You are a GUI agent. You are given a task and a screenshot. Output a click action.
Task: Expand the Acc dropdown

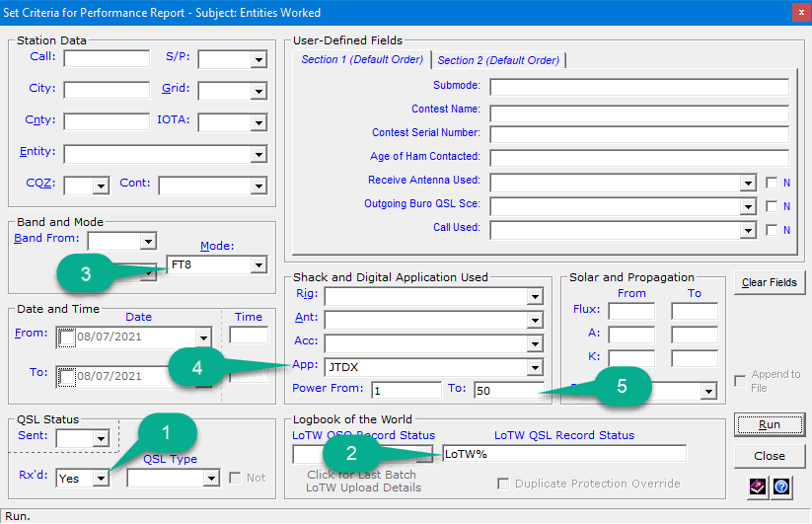[x=535, y=343]
